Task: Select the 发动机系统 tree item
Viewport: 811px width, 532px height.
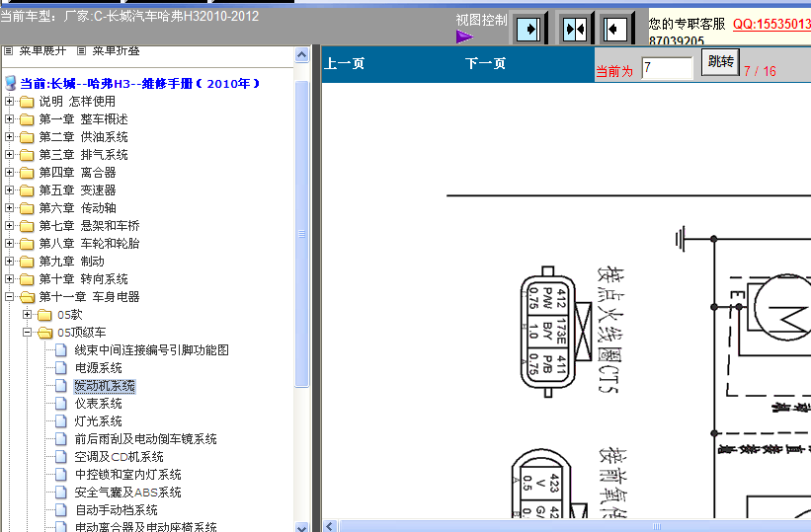Action: coord(105,386)
